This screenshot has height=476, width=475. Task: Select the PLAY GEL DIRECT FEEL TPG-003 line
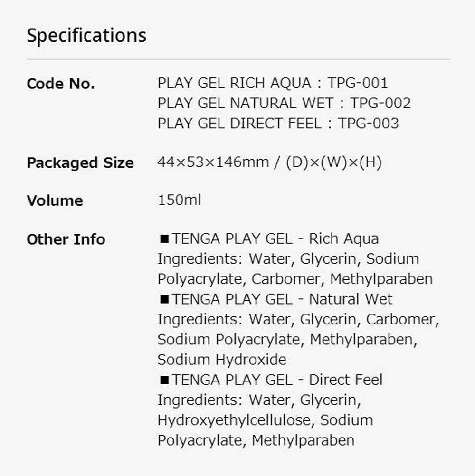tap(278, 124)
